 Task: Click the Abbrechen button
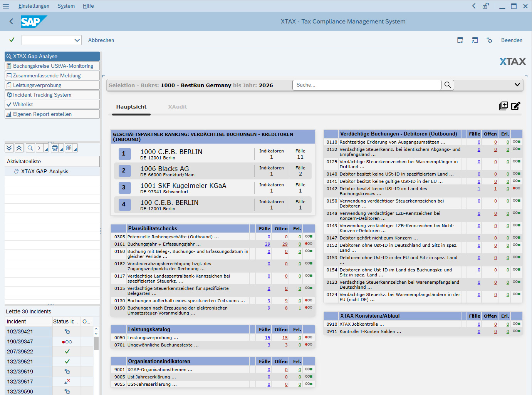(101, 40)
